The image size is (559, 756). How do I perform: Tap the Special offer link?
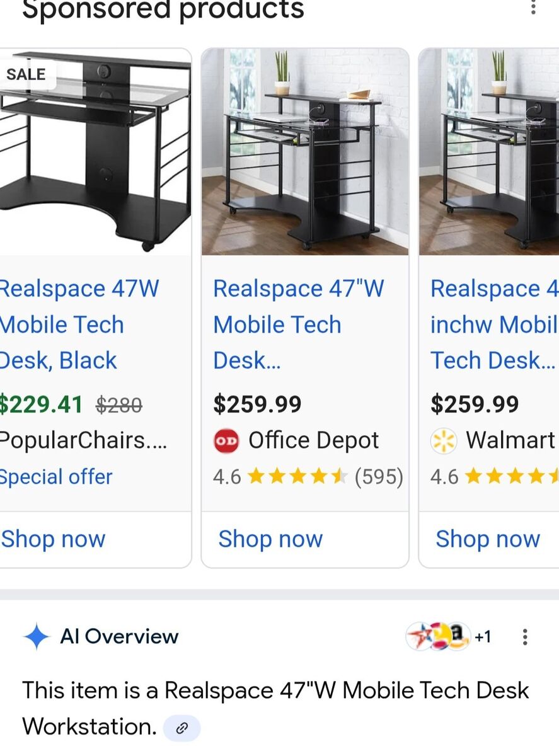(56, 477)
